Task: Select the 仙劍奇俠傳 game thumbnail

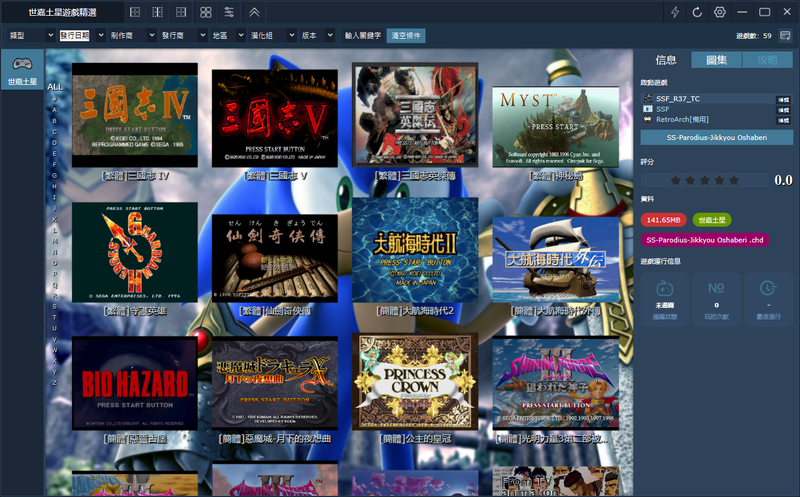Action: pos(274,258)
